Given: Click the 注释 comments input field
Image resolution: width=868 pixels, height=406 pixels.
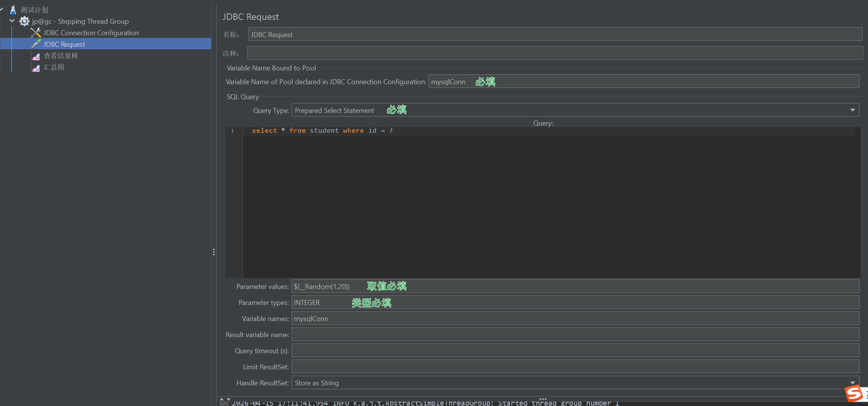Looking at the screenshot, I should point(555,53).
